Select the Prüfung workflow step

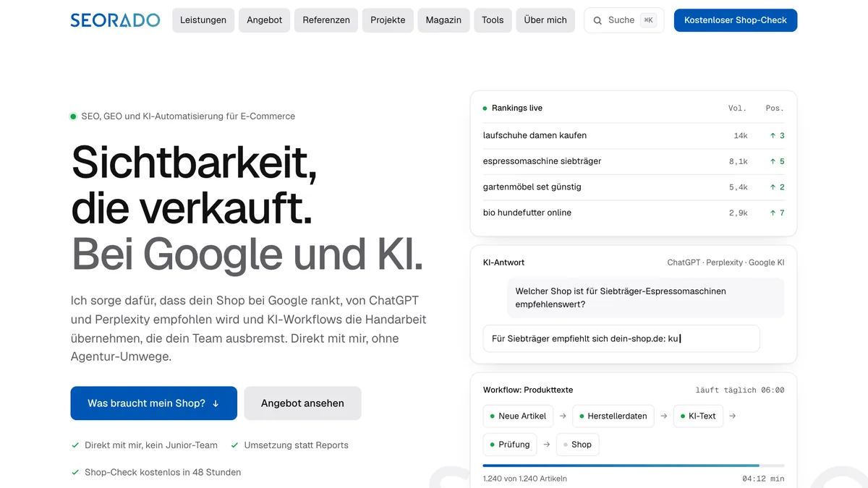point(510,445)
